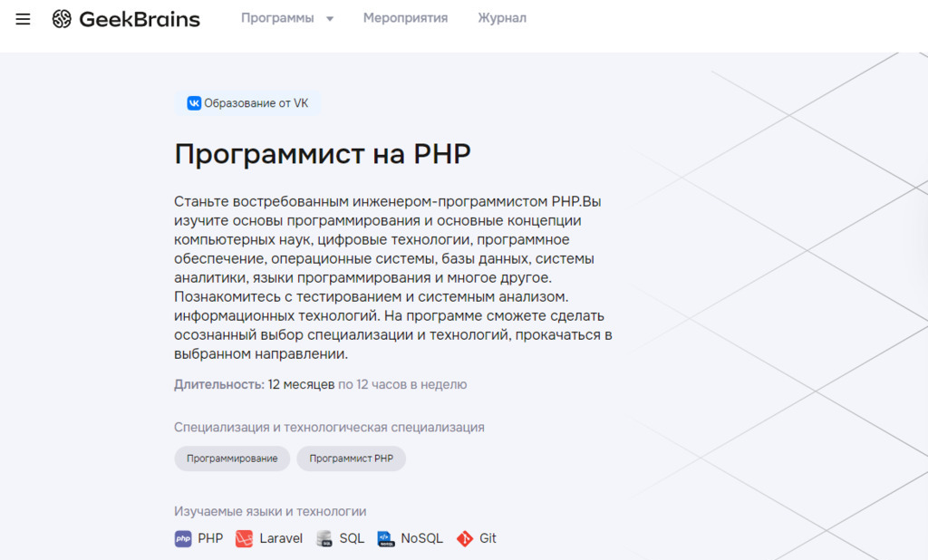
Task: Click the PHP technology icon
Action: point(183,538)
